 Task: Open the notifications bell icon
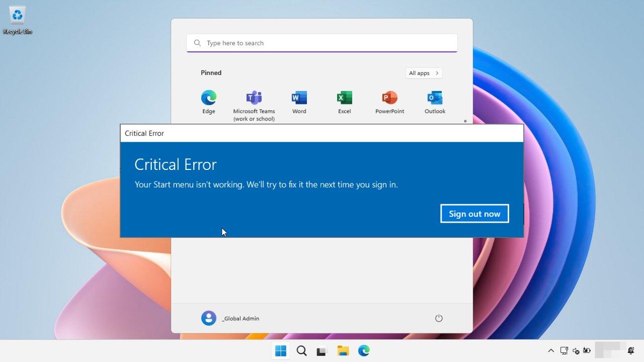(x=631, y=351)
